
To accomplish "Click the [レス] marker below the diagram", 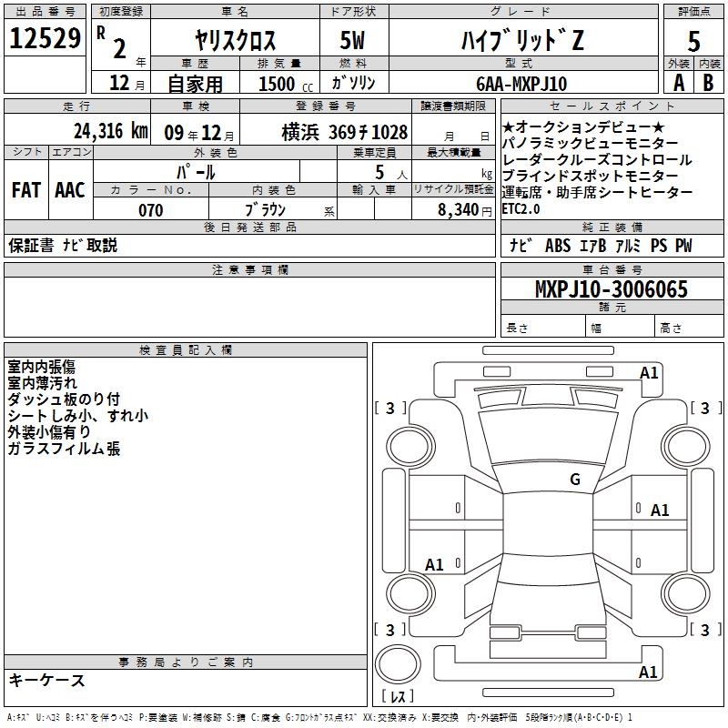I will [x=397, y=698].
